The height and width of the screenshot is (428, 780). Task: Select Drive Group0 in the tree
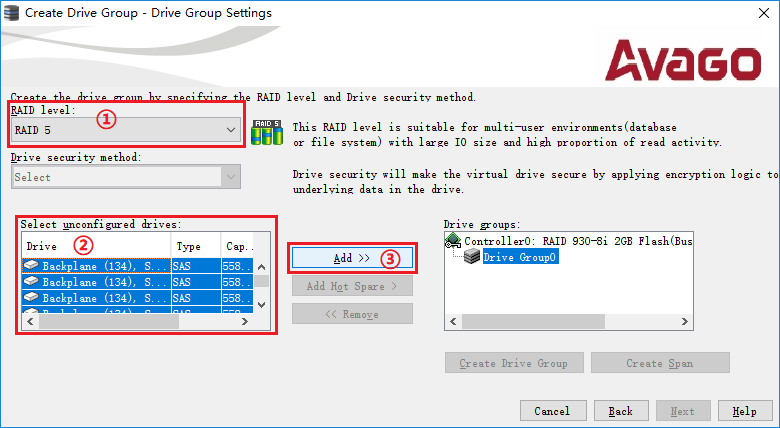520,257
